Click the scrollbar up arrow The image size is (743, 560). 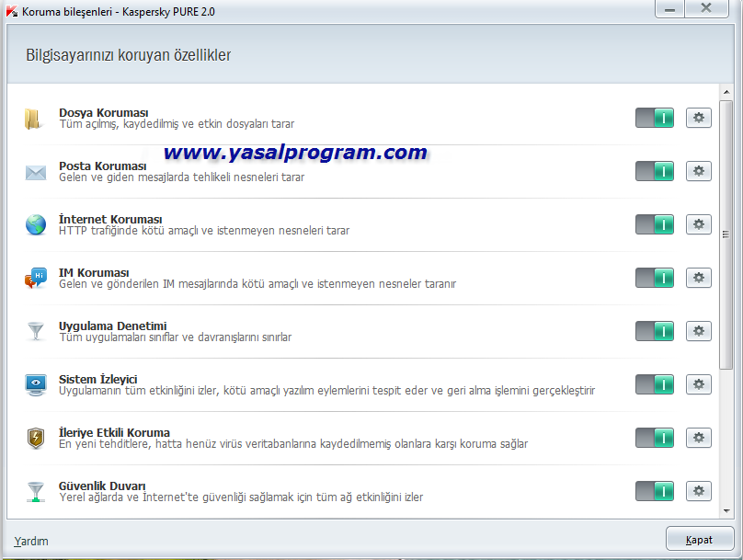pyautogui.click(x=726, y=92)
